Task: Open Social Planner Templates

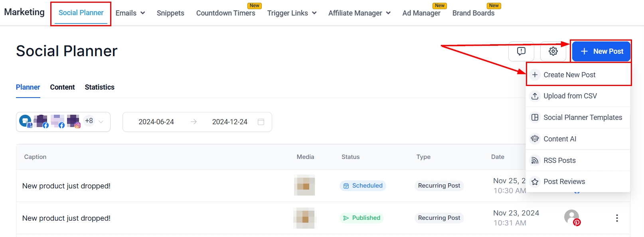Action: pos(582,118)
